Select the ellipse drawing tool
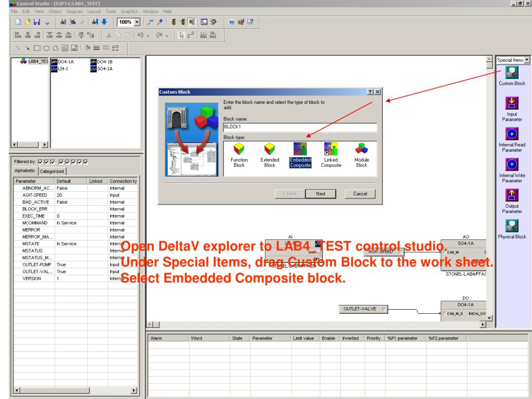Image resolution: width=532 pixels, height=399 pixels. pos(46,48)
